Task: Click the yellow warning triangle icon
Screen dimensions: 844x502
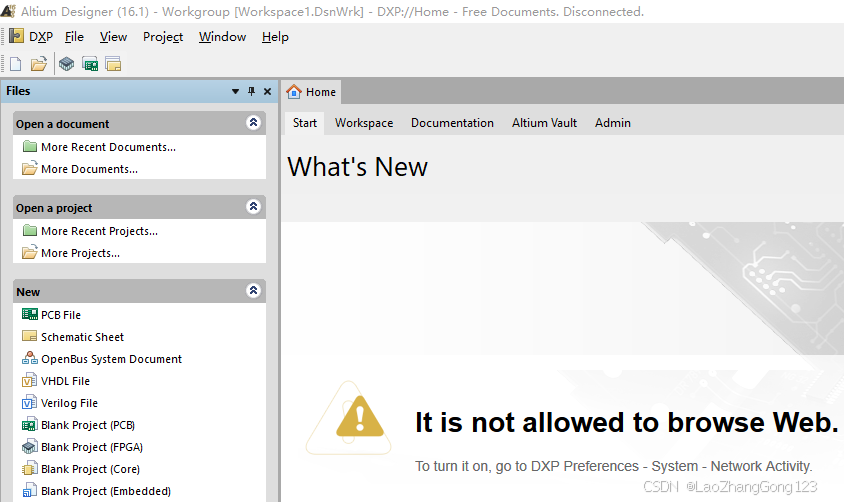Action: (x=360, y=417)
